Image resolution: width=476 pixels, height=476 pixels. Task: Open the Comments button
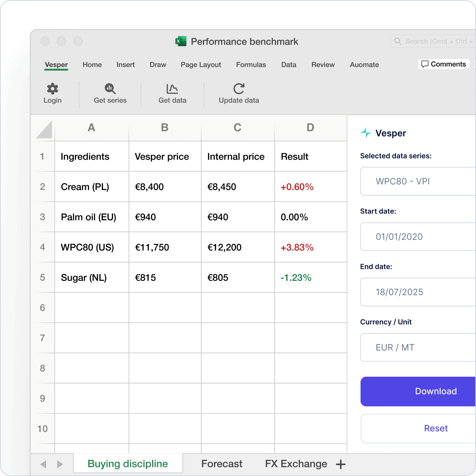point(444,64)
